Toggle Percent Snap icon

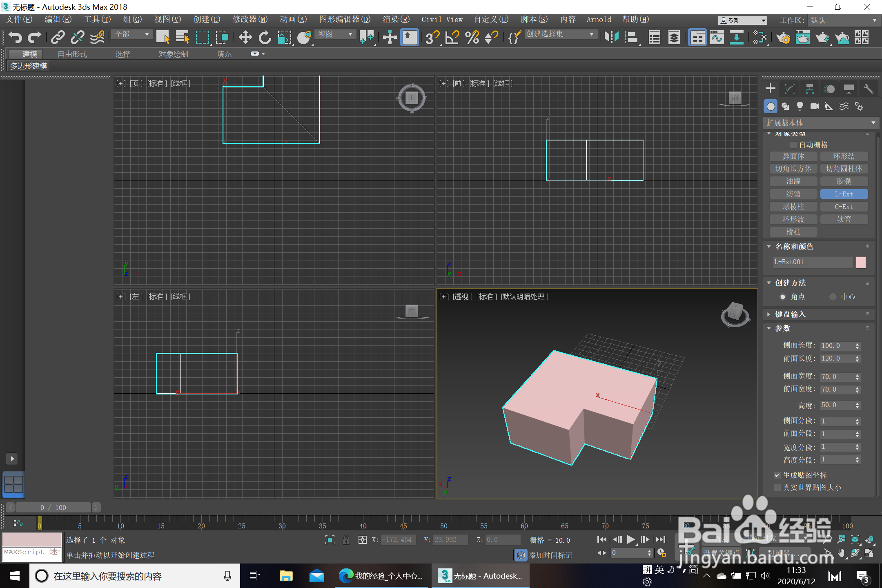pyautogui.click(x=472, y=37)
